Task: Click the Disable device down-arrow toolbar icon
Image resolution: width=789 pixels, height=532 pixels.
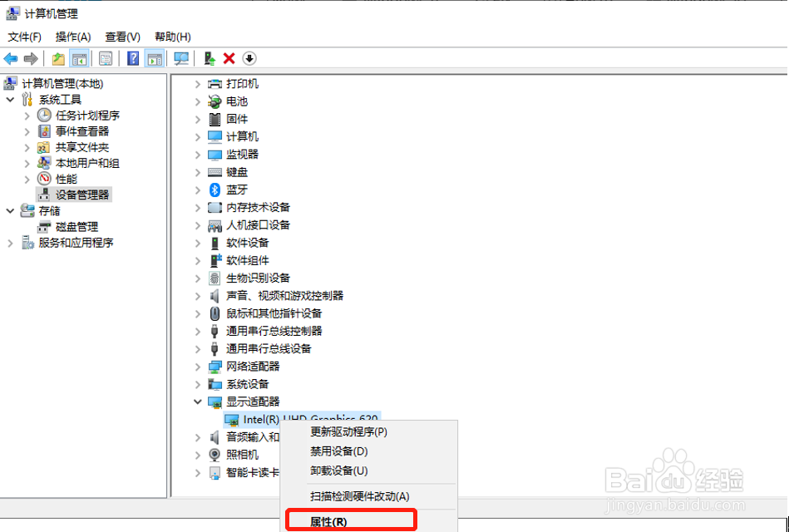Action: tap(249, 58)
